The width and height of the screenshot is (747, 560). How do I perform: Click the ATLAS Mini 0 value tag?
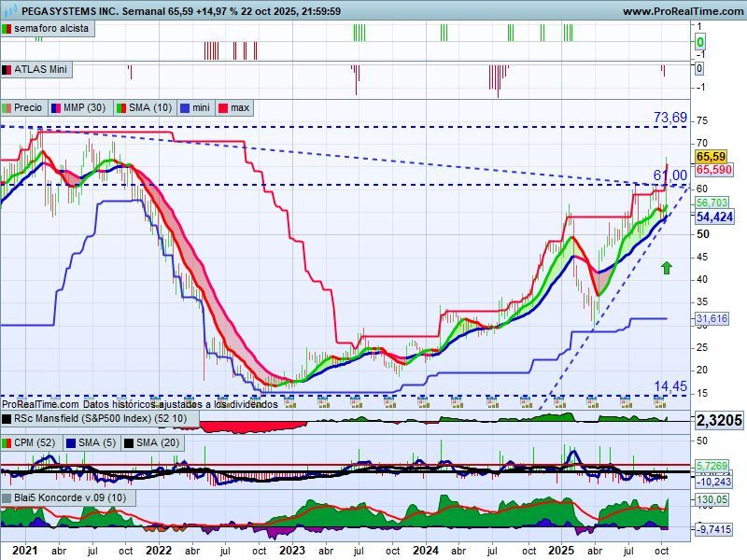coord(698,68)
